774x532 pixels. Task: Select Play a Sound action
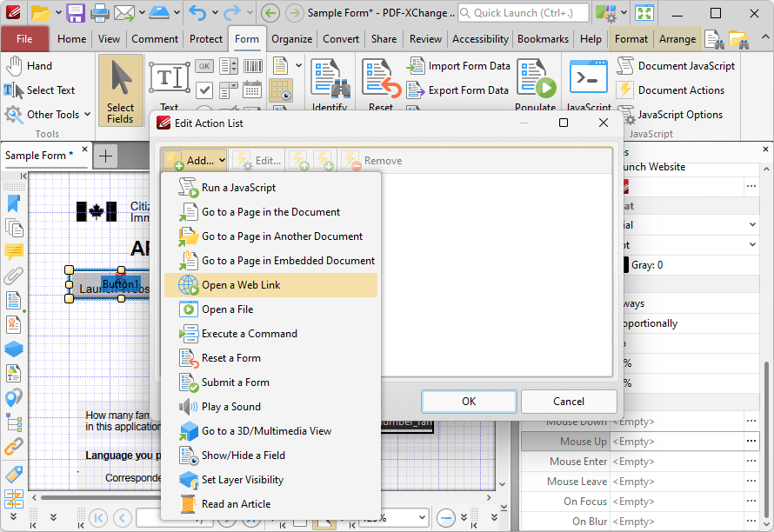click(x=271, y=407)
